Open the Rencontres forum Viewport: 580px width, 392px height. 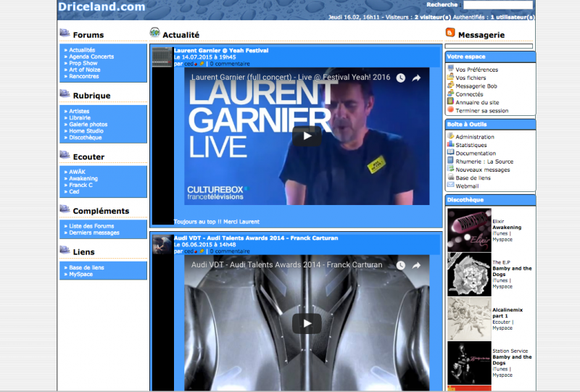pyautogui.click(x=84, y=76)
